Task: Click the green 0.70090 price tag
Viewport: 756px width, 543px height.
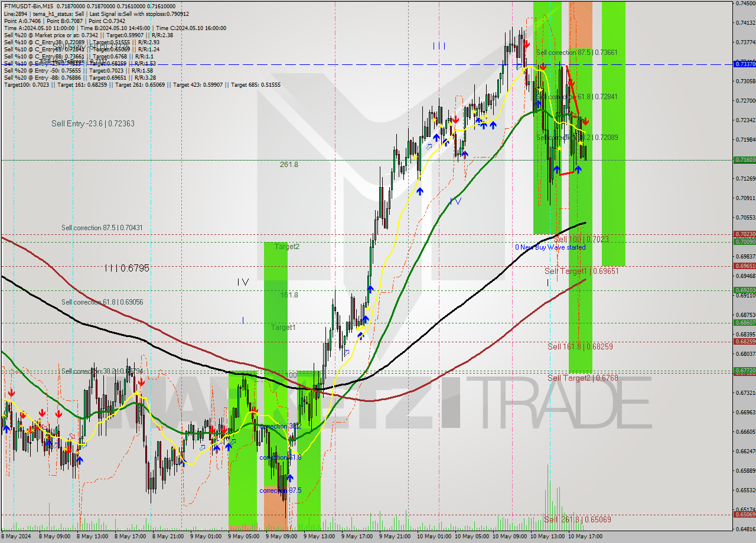Action: tap(744, 241)
